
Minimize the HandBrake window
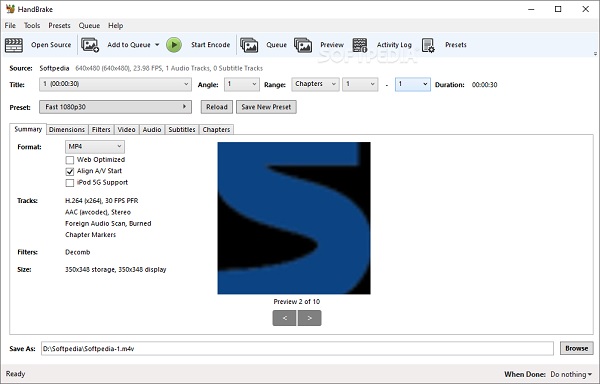531,9
